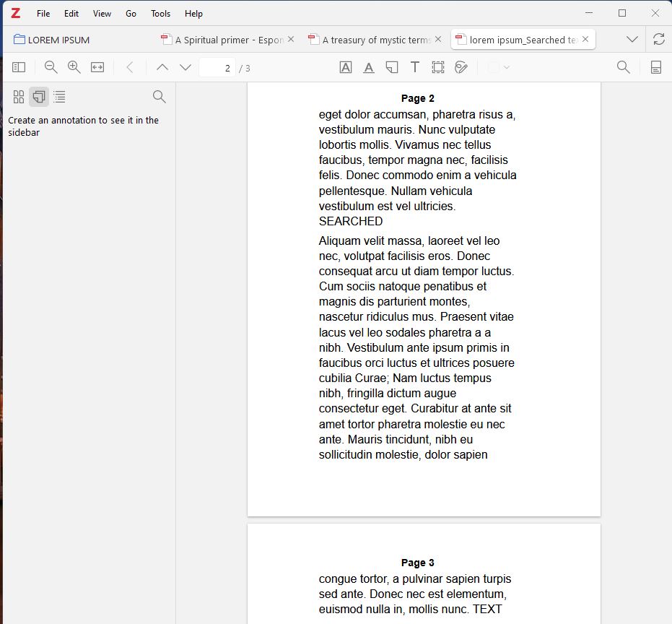
Task: Open the Help menu
Action: point(193,14)
